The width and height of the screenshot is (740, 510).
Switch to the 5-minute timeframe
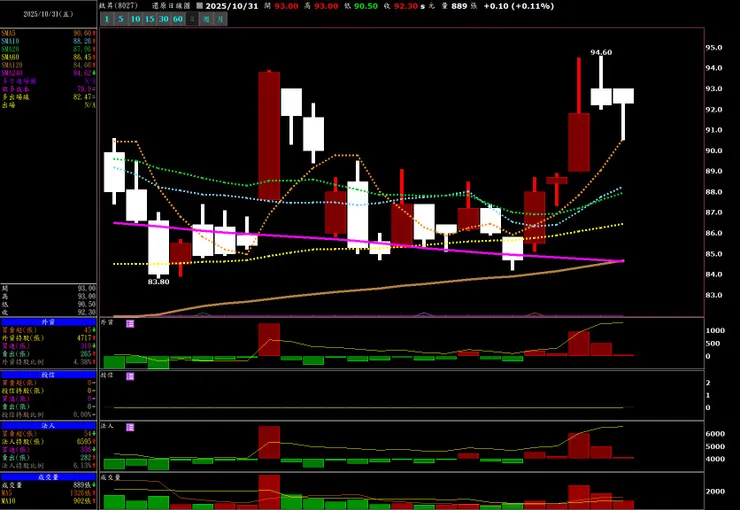tap(121, 19)
